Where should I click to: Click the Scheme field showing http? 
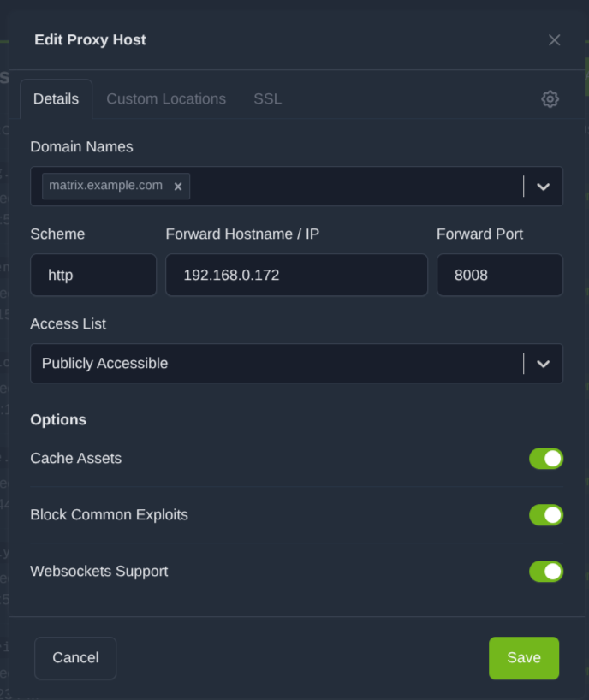click(x=93, y=276)
